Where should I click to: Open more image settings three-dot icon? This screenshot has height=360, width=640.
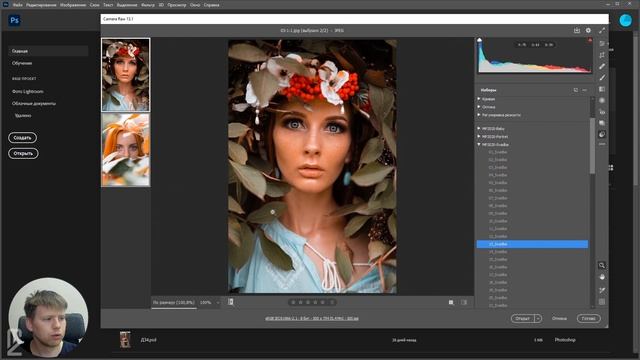[602, 144]
